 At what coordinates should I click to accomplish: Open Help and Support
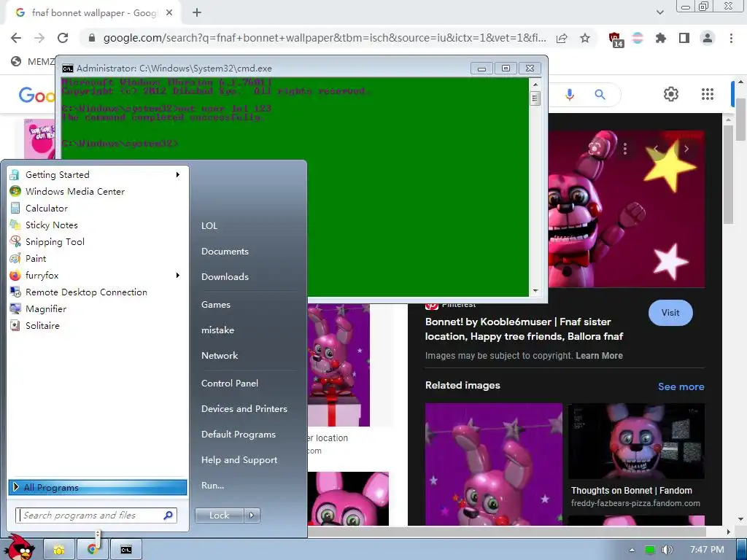[x=239, y=460]
